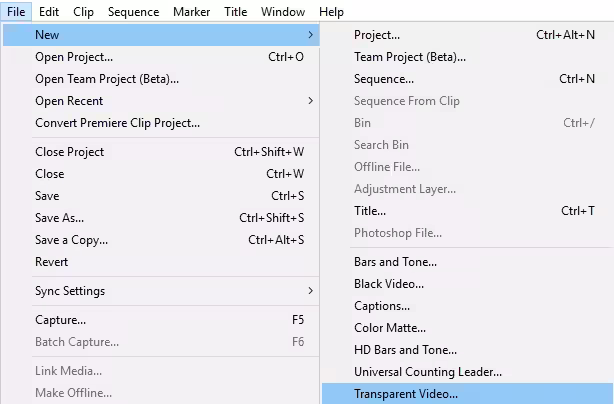Image resolution: width=614 pixels, height=404 pixels.
Task: Click Close Project menu entry
Action: pos(70,152)
